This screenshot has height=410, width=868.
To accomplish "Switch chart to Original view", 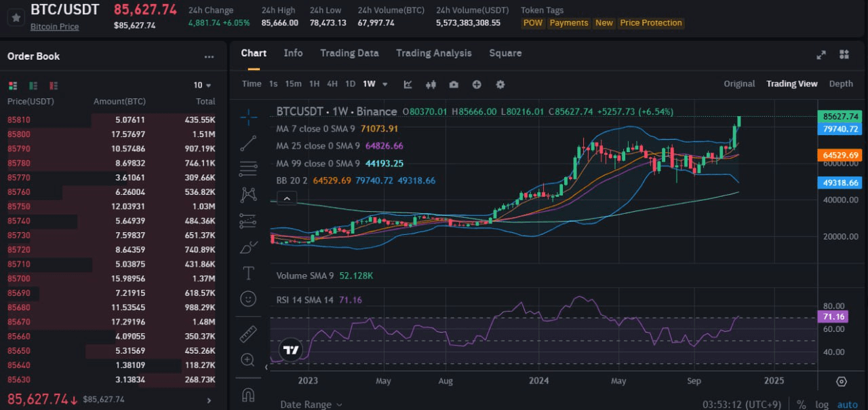I will (739, 83).
